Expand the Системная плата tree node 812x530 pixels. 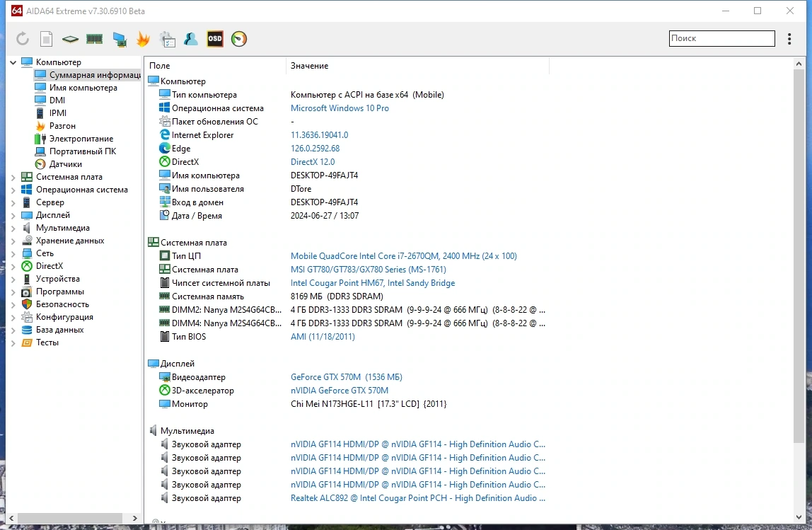tap(13, 177)
